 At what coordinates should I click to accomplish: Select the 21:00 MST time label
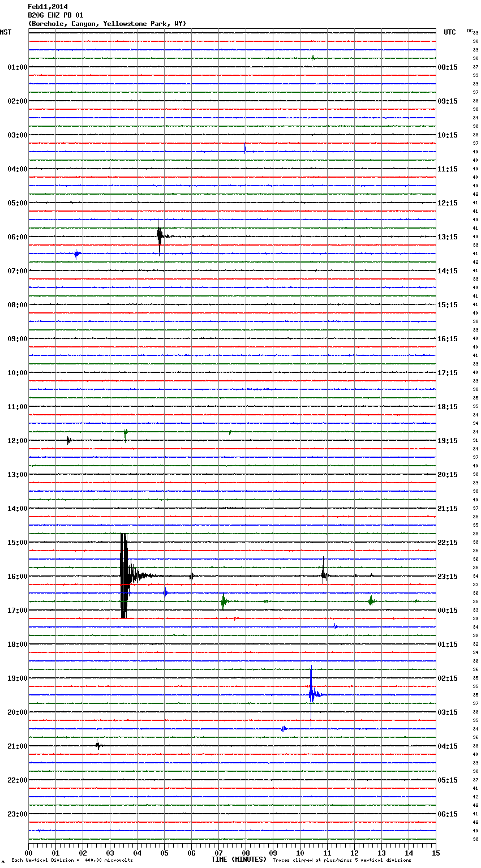point(17,746)
